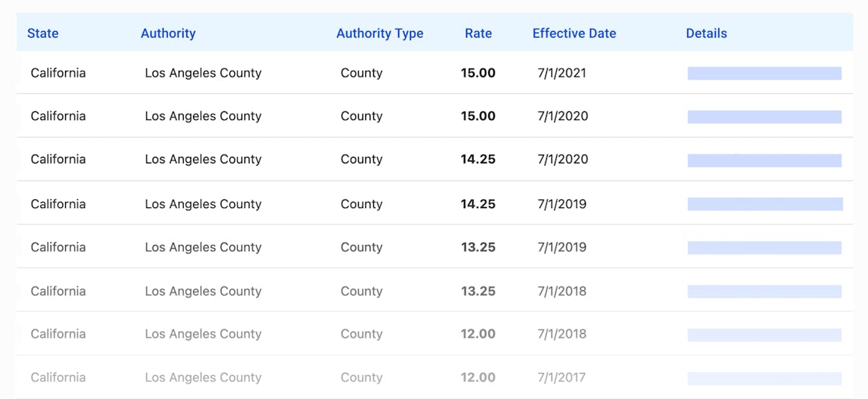Open details link for the 7/1/2021 row
This screenshot has width=868, height=399.
click(x=765, y=73)
